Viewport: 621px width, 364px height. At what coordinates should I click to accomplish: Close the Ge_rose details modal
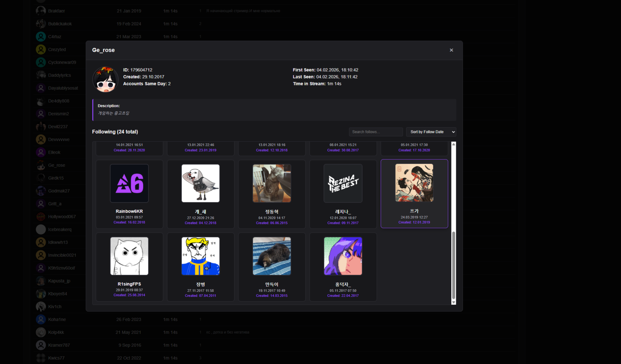[451, 50]
